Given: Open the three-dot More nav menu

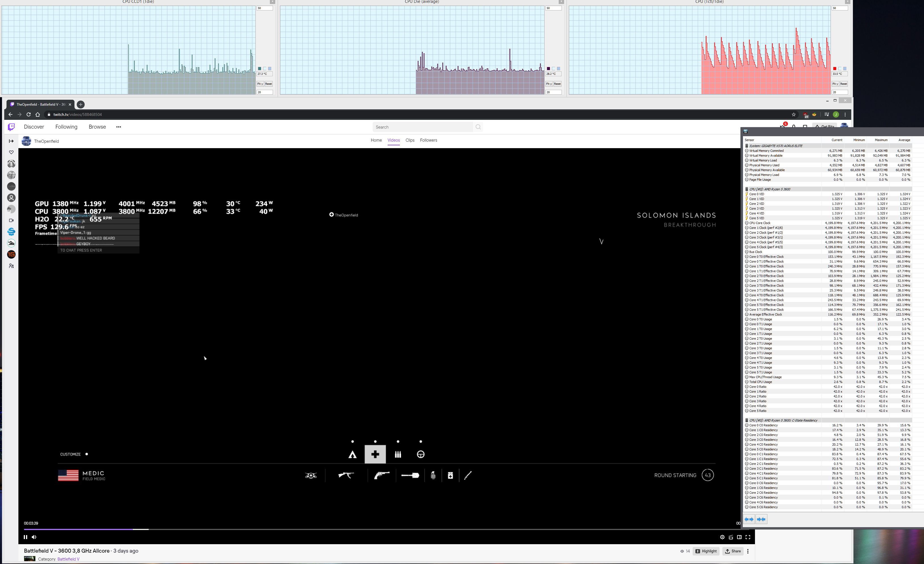Looking at the screenshot, I should [x=118, y=127].
